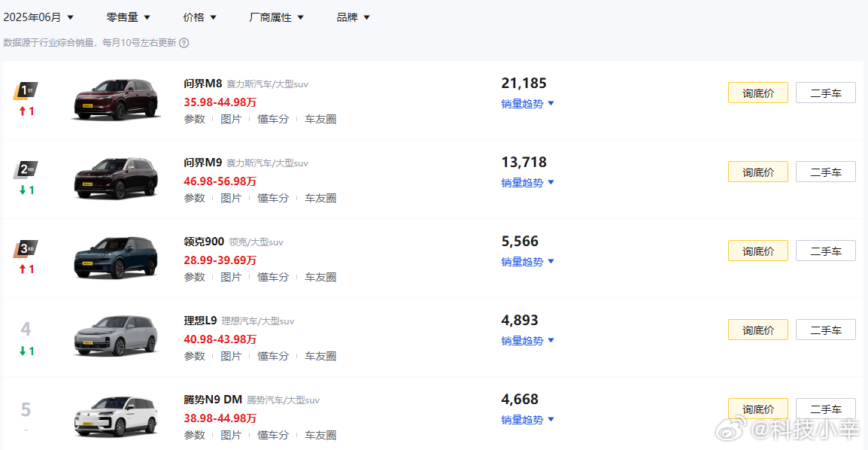
Task: Open the 问界M9 model title link
Action: (x=202, y=163)
